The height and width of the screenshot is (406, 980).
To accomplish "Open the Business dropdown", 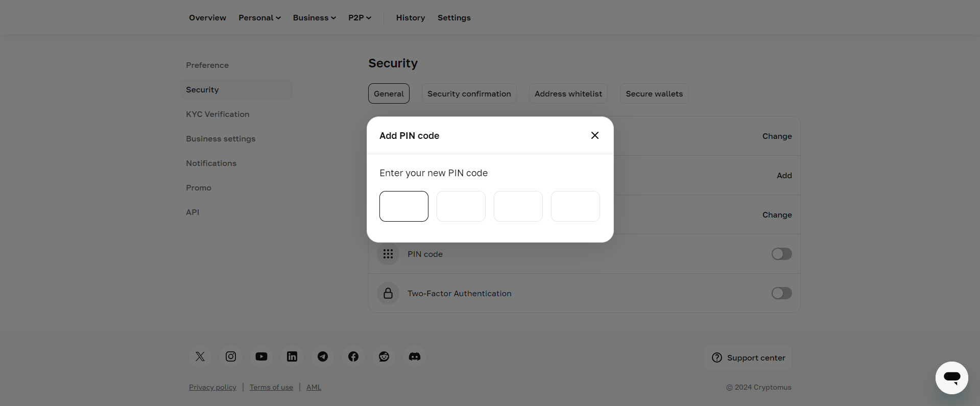I will point(314,17).
